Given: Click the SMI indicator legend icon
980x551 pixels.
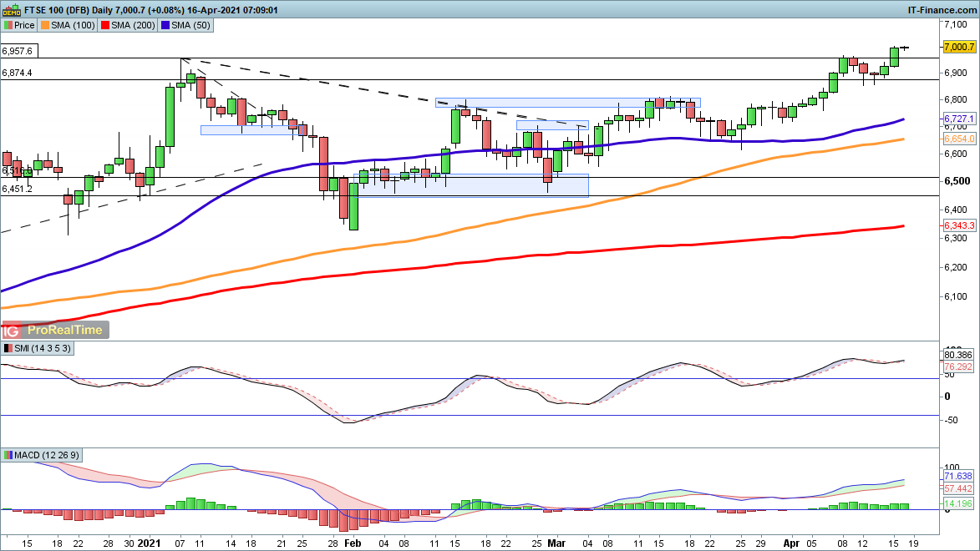Looking at the screenshot, I should coord(8,348).
